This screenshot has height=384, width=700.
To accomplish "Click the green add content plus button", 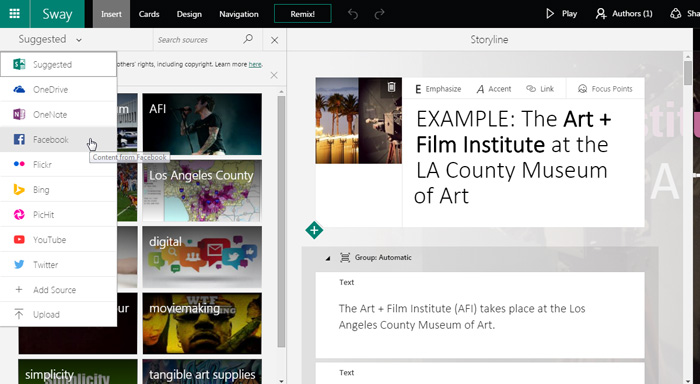I will pos(314,230).
